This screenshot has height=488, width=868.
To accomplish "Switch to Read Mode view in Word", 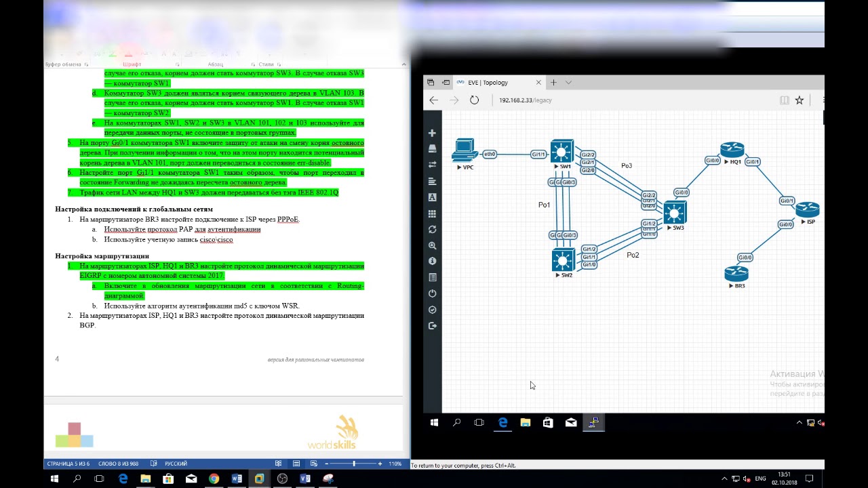I will (x=279, y=464).
